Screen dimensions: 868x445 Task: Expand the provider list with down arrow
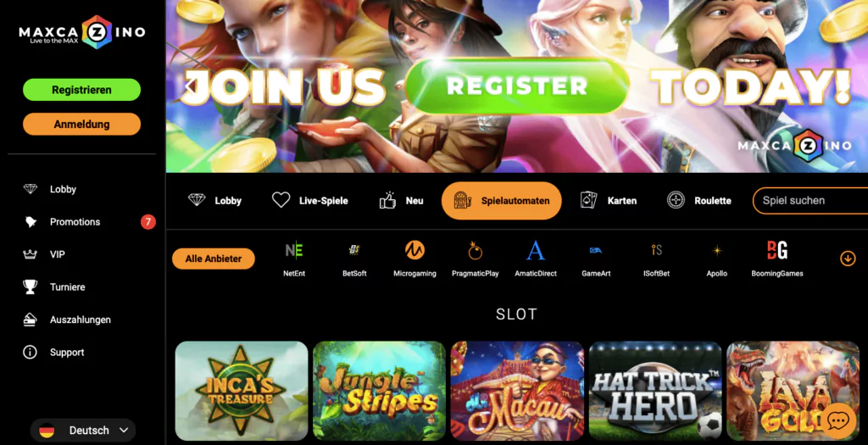coord(848,258)
